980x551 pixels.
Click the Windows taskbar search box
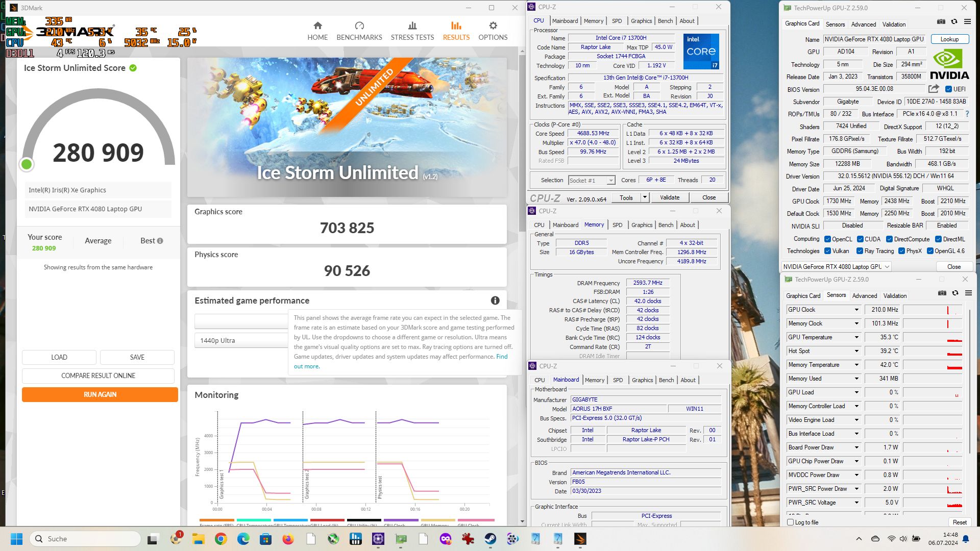(85, 539)
